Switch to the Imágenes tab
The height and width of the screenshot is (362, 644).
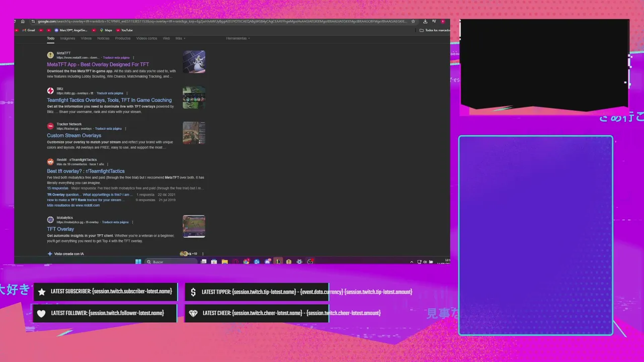(x=67, y=38)
